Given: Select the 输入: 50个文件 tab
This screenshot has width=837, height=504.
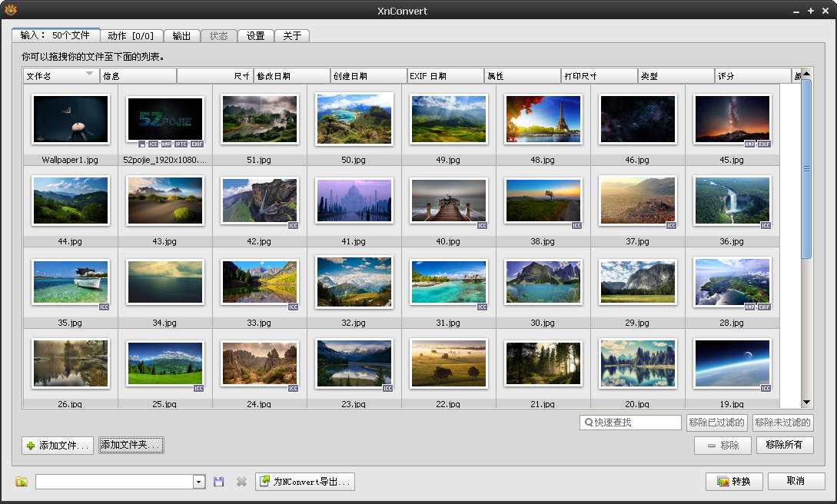Looking at the screenshot, I should 55,35.
